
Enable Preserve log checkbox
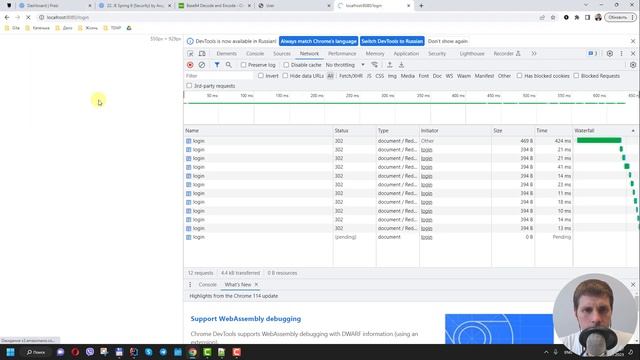[x=243, y=65]
